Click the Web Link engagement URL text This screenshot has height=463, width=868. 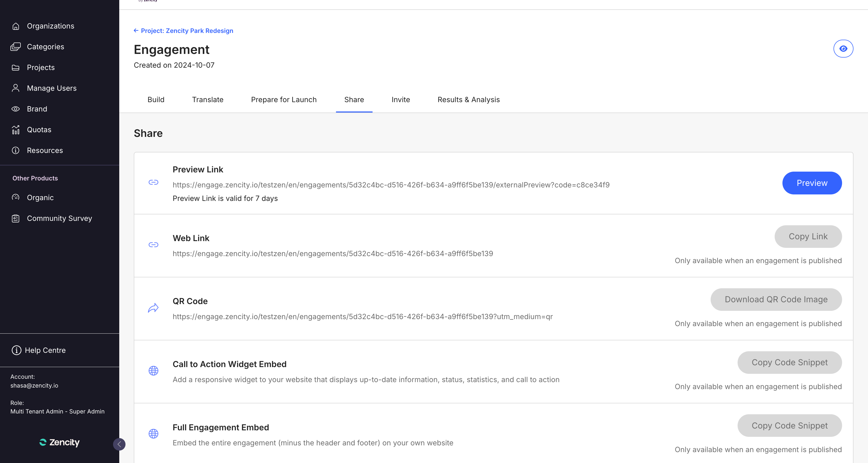tap(333, 254)
